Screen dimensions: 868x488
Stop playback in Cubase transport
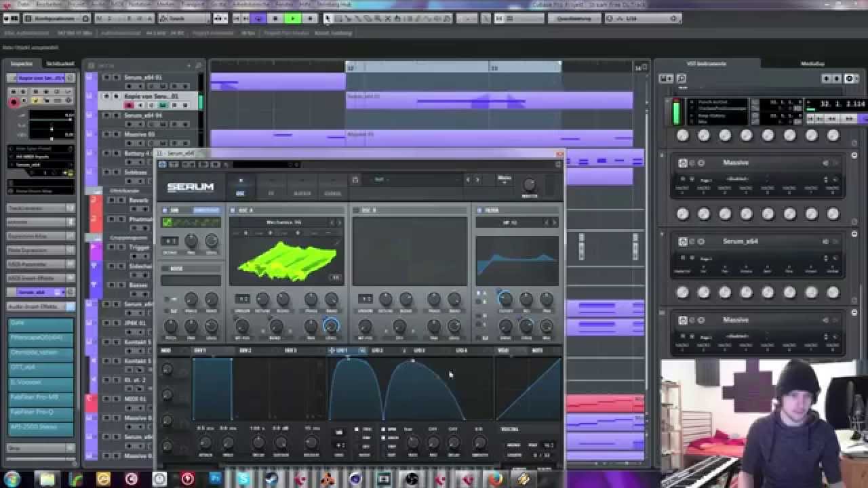click(x=275, y=19)
